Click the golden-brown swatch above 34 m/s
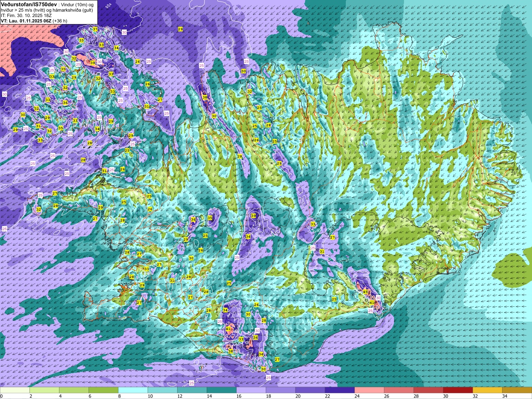The width and height of the screenshot is (532, 399). click(x=517, y=390)
